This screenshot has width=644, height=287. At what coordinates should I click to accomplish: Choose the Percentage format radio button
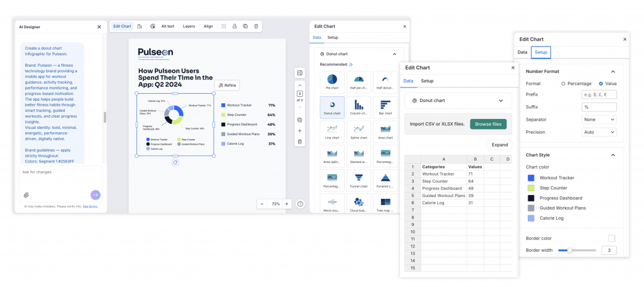[x=563, y=84]
